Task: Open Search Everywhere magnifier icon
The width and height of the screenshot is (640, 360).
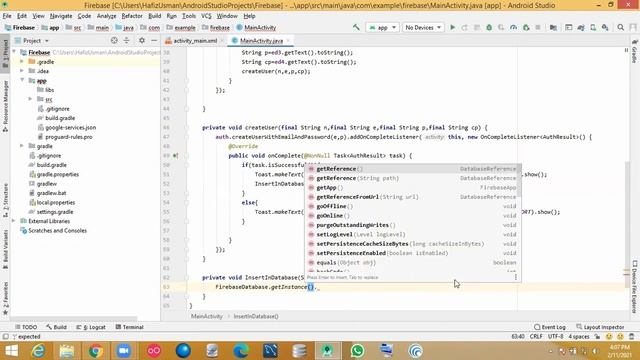Action: coord(620,27)
